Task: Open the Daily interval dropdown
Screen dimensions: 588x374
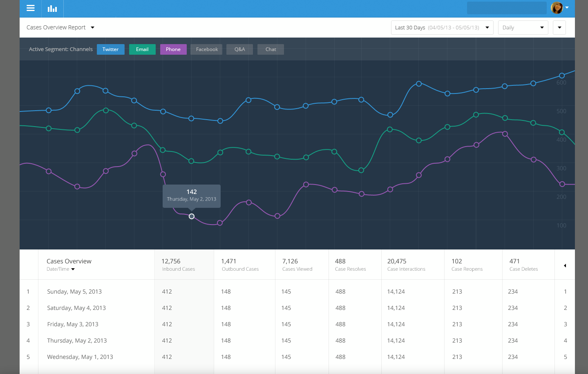Action: (523, 28)
